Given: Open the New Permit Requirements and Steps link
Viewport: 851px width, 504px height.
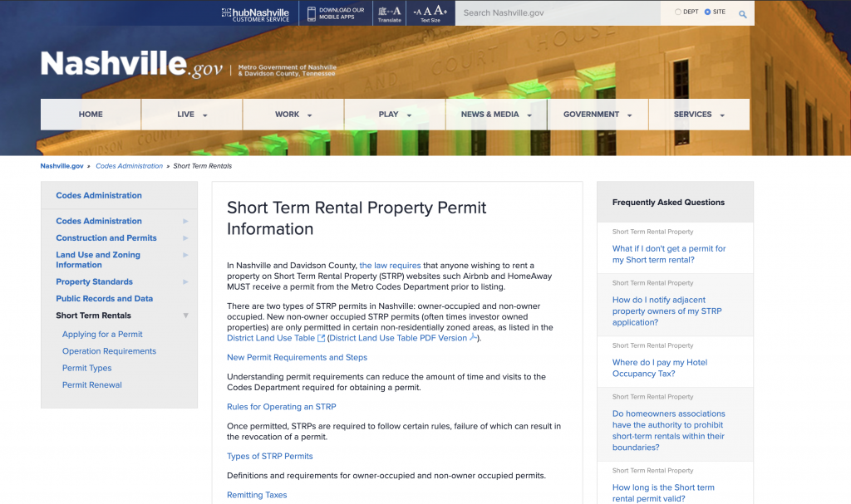Looking at the screenshot, I should tap(297, 358).
